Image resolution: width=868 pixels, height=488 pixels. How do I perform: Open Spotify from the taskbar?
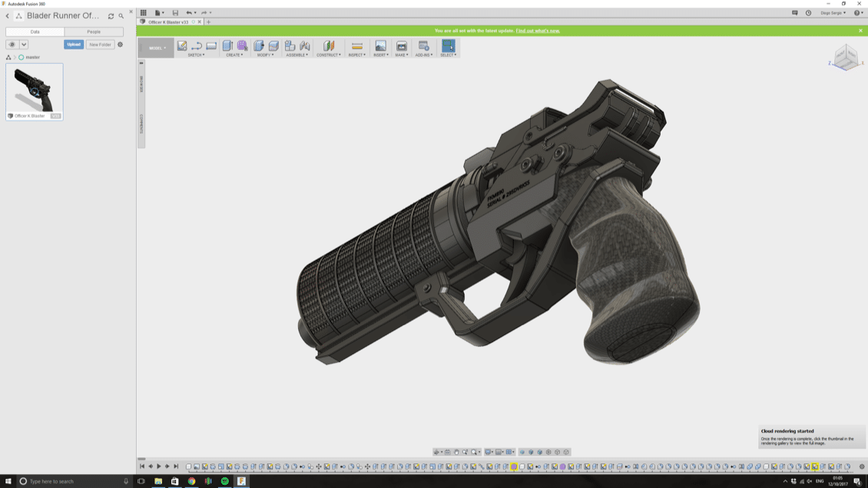click(x=225, y=481)
